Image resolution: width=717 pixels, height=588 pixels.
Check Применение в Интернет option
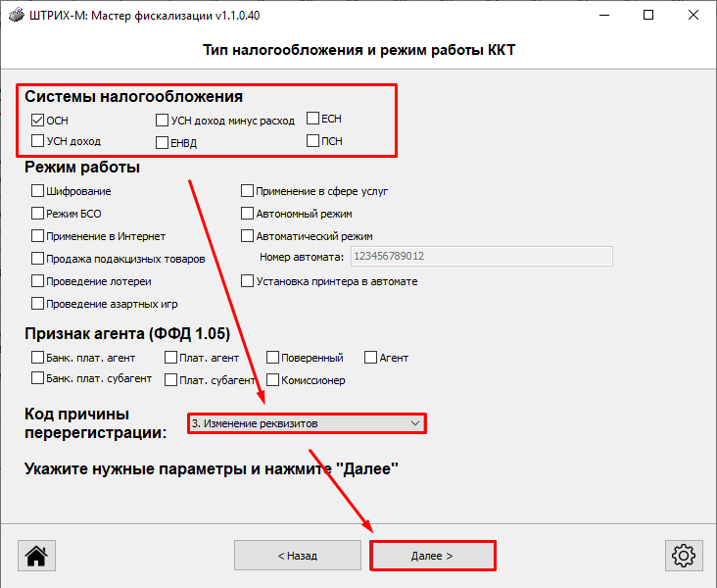coord(38,236)
